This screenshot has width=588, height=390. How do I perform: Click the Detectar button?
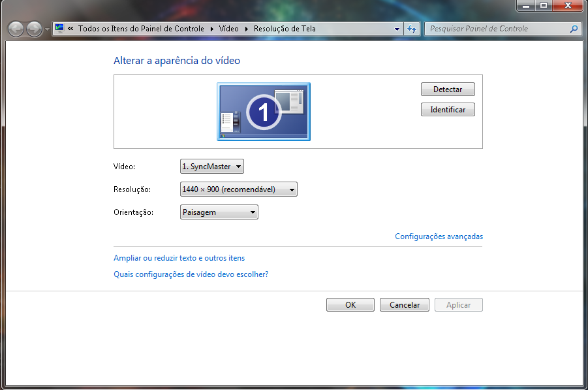point(448,89)
